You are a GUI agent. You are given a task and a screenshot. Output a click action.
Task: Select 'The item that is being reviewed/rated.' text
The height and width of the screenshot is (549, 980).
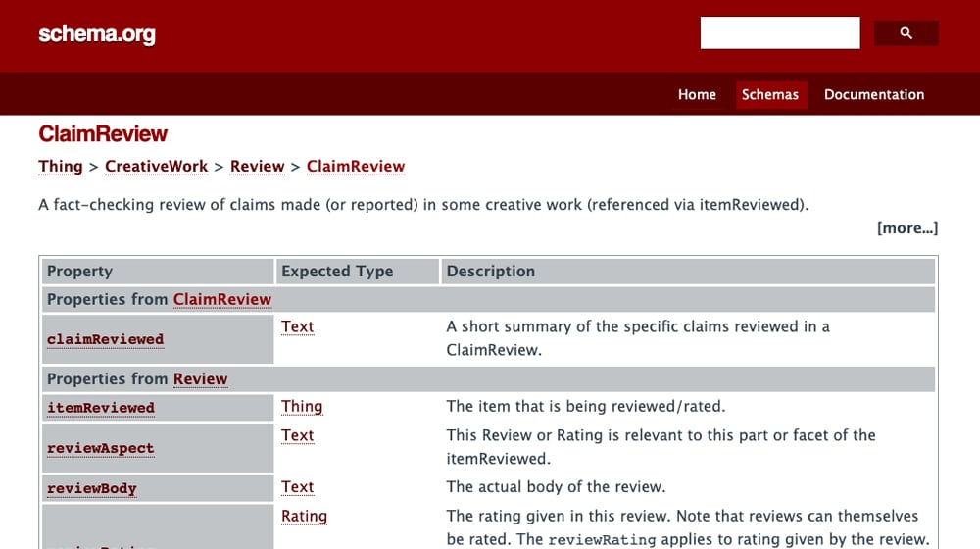point(586,407)
